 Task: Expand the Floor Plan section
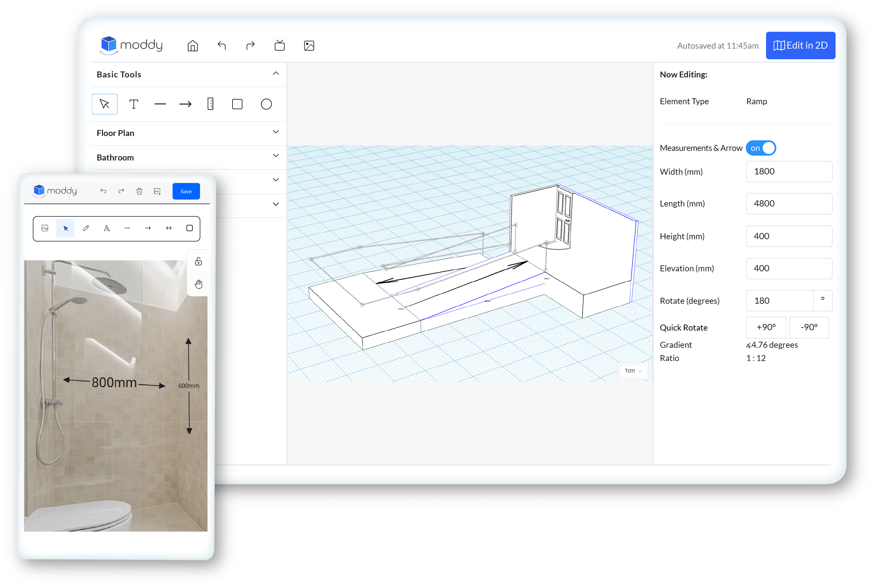(x=186, y=133)
